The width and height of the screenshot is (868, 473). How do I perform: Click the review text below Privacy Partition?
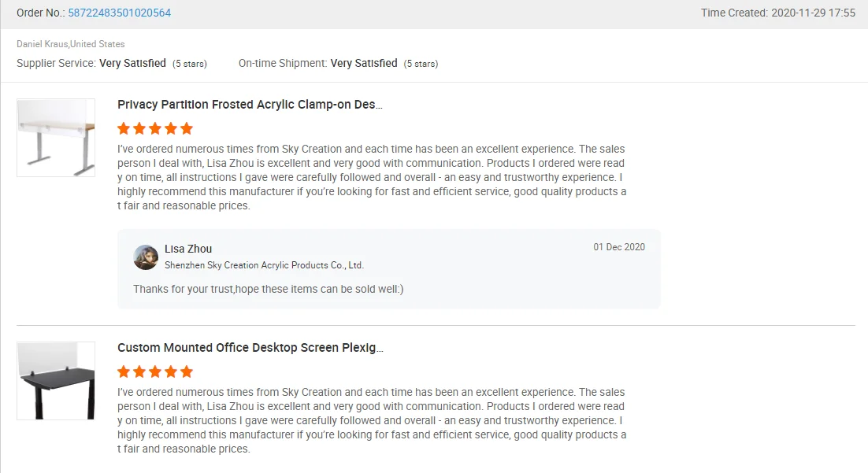tap(372, 177)
